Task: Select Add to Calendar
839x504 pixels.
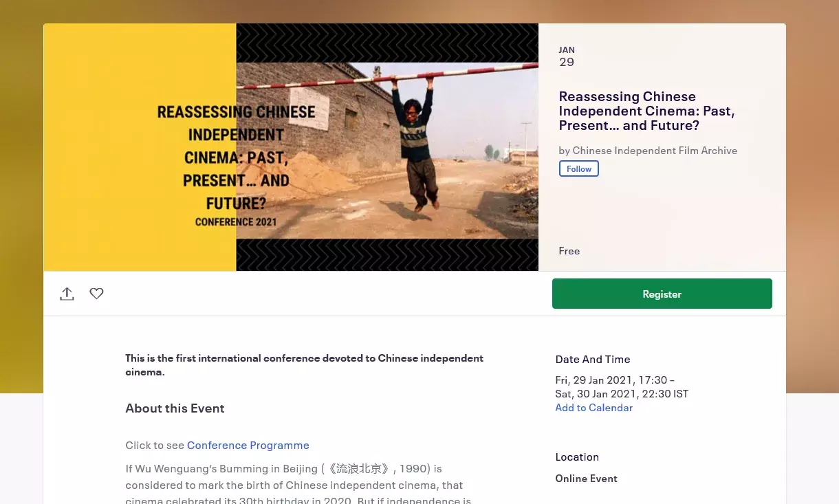Action: 593,407
